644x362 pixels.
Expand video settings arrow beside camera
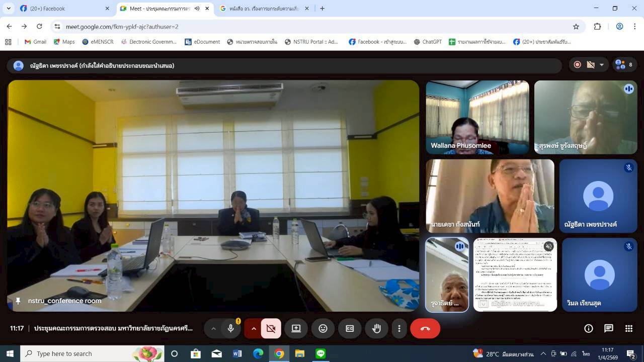point(254,328)
